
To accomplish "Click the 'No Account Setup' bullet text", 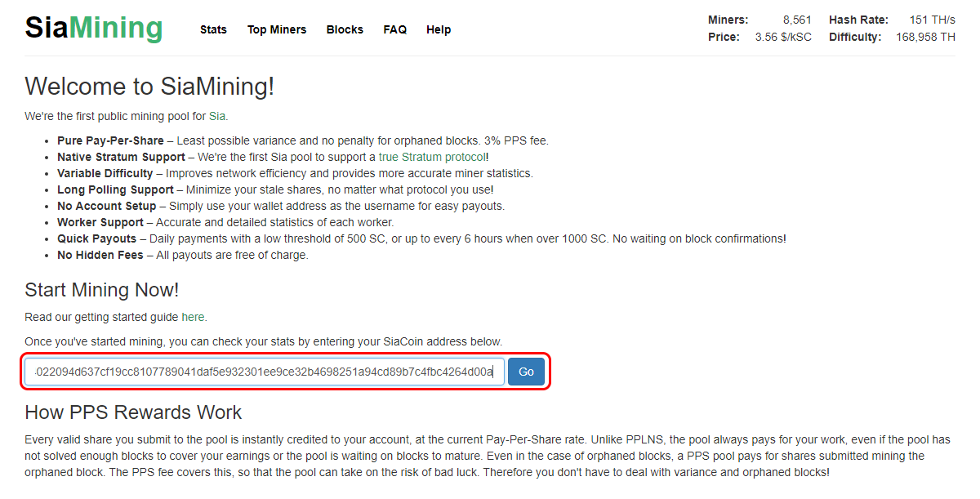I will pyautogui.click(x=106, y=206).
